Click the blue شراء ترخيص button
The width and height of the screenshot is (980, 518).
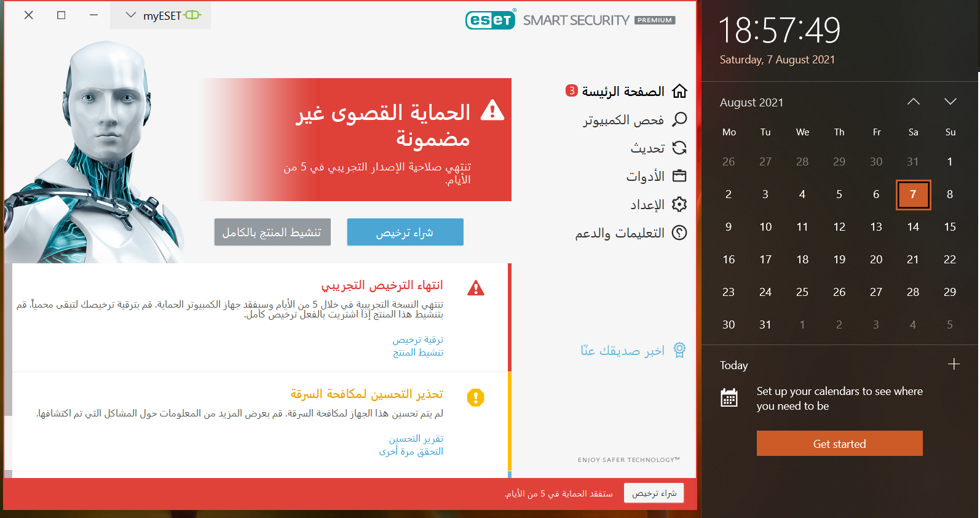405,232
